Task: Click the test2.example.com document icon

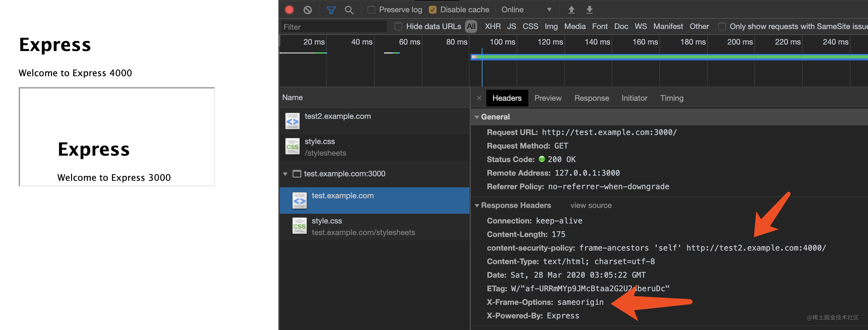Action: [x=293, y=120]
